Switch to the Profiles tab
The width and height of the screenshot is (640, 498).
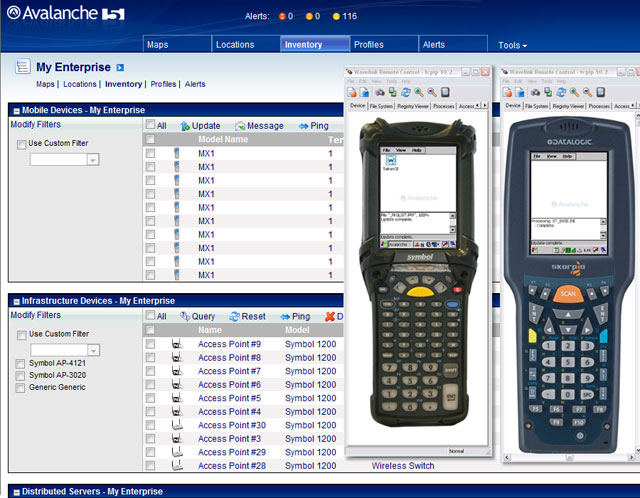pos(368,45)
